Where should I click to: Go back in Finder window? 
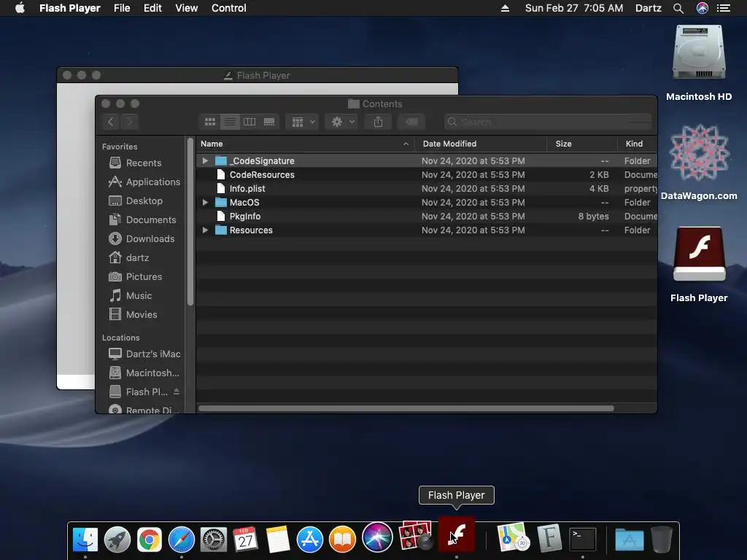coord(111,122)
